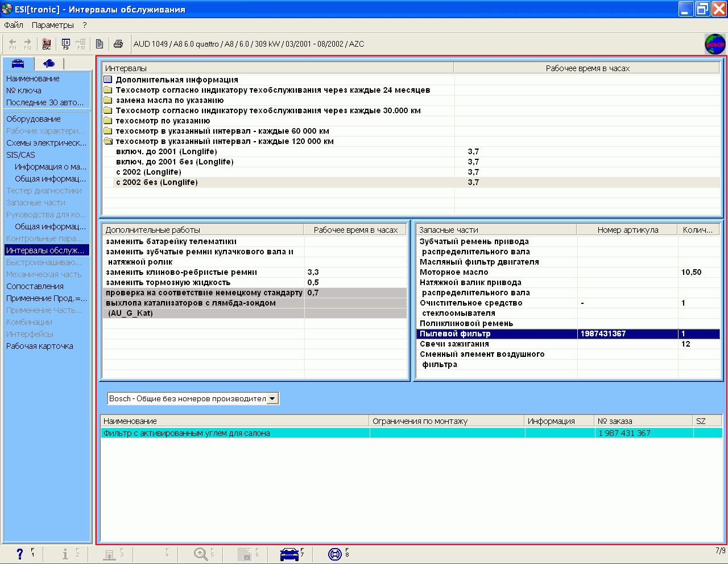Select Свечи зажигания row
The width and height of the screenshot is (728, 564).
coord(568,344)
